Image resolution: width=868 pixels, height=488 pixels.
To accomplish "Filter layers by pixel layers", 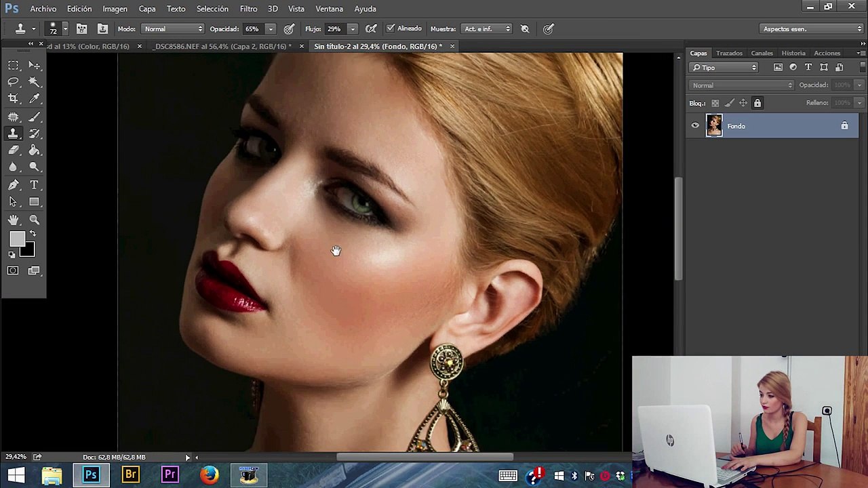I will [x=778, y=67].
